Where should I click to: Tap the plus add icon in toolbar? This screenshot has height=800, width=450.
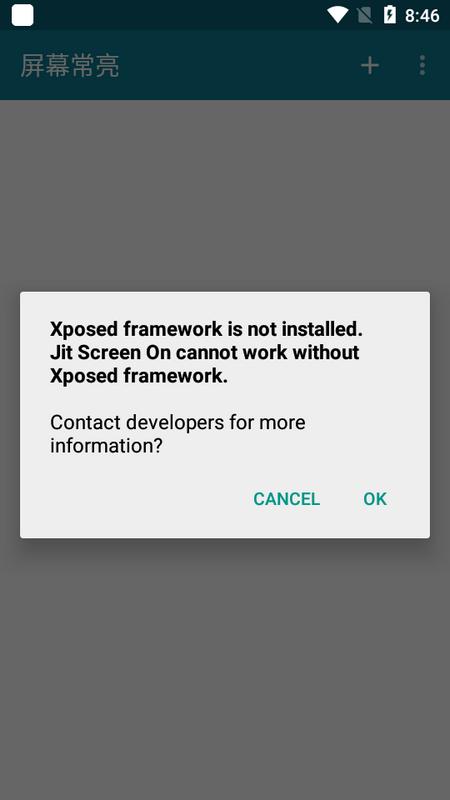coord(370,65)
